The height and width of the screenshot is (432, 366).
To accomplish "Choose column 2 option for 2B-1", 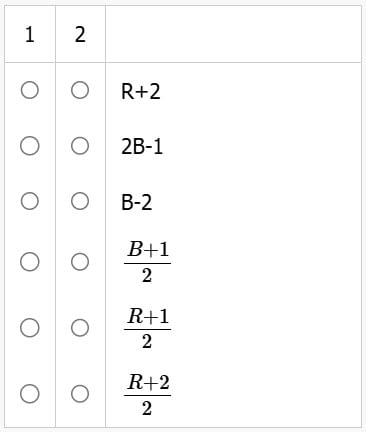I will 80,146.
